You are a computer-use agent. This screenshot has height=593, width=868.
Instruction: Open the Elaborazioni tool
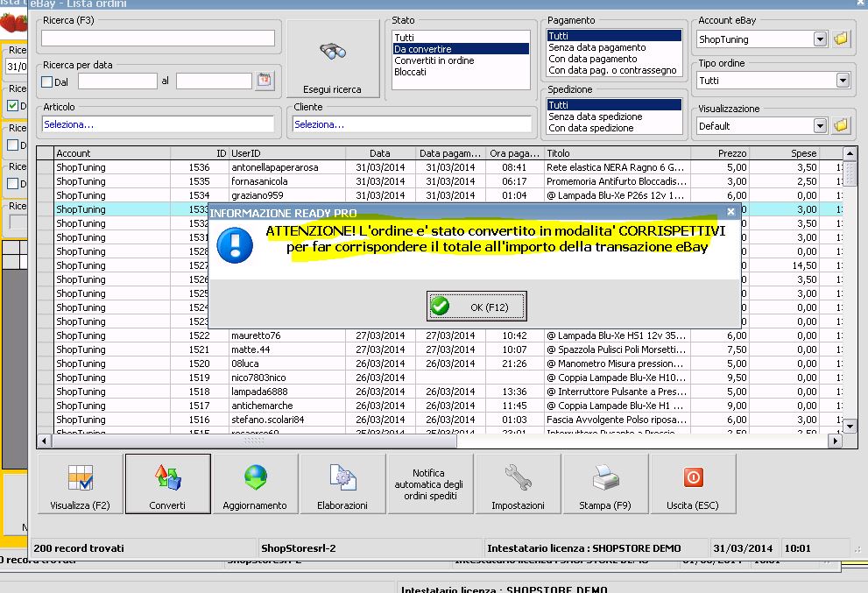[x=342, y=484]
